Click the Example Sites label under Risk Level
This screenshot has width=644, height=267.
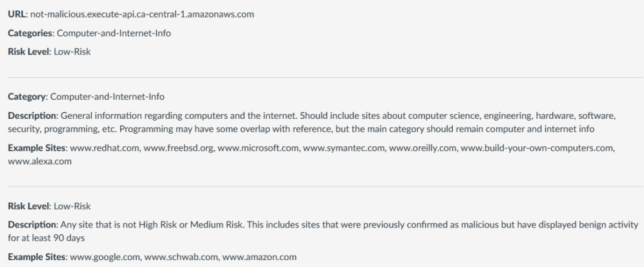(x=37, y=257)
